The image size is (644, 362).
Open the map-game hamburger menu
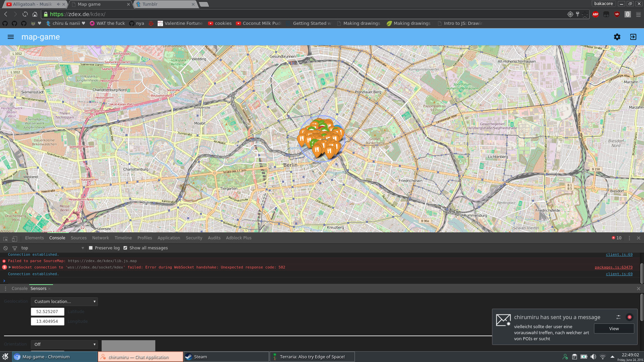(x=11, y=37)
